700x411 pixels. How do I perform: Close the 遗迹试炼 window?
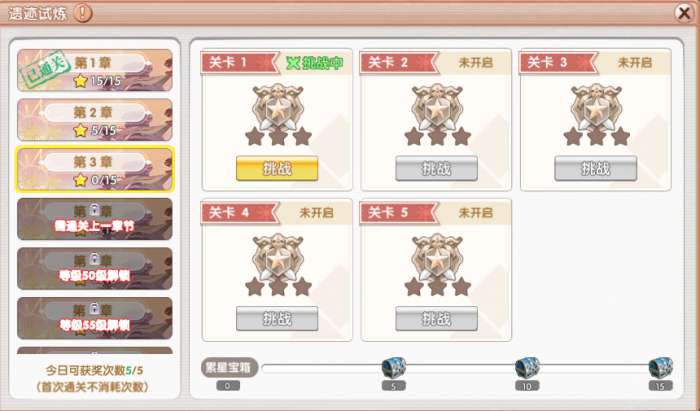point(683,13)
